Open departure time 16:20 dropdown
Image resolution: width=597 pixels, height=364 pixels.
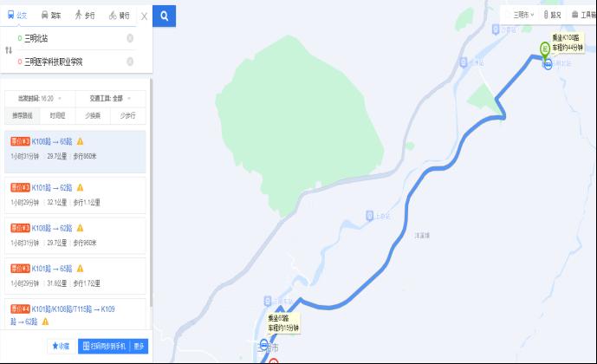(40, 99)
